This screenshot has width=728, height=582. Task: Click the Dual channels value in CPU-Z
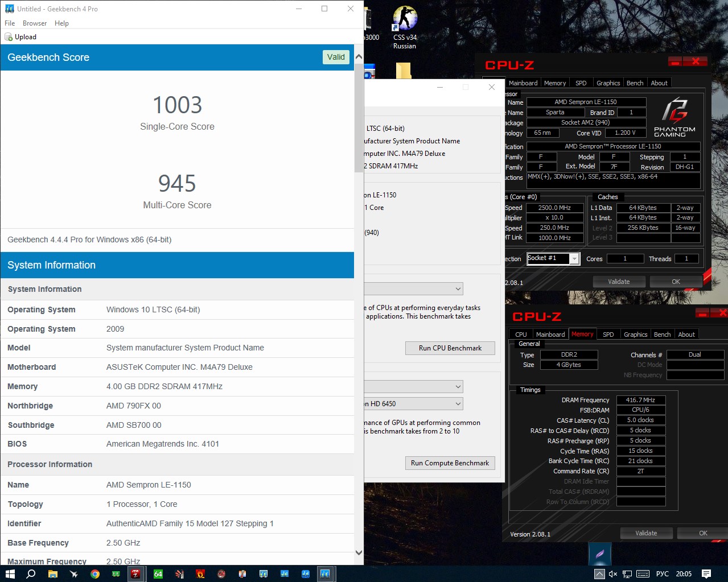tap(695, 354)
